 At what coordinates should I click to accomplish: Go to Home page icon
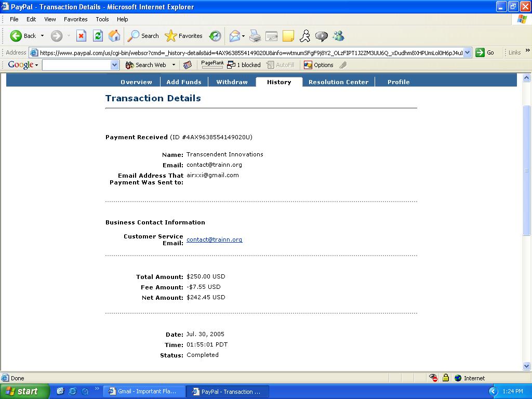[x=114, y=36]
